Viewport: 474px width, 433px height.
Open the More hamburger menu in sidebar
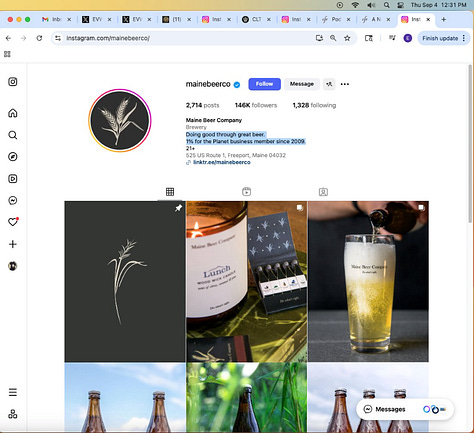pyautogui.click(x=13, y=392)
